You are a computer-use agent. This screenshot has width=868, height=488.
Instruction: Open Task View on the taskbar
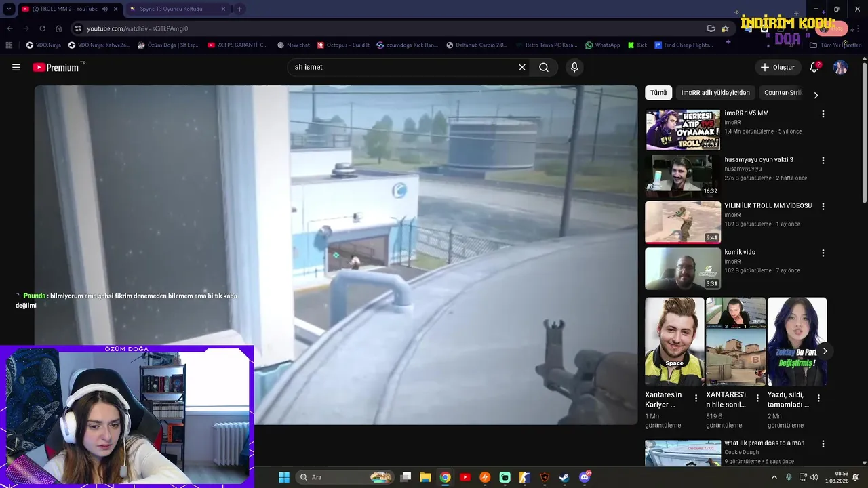(406, 477)
